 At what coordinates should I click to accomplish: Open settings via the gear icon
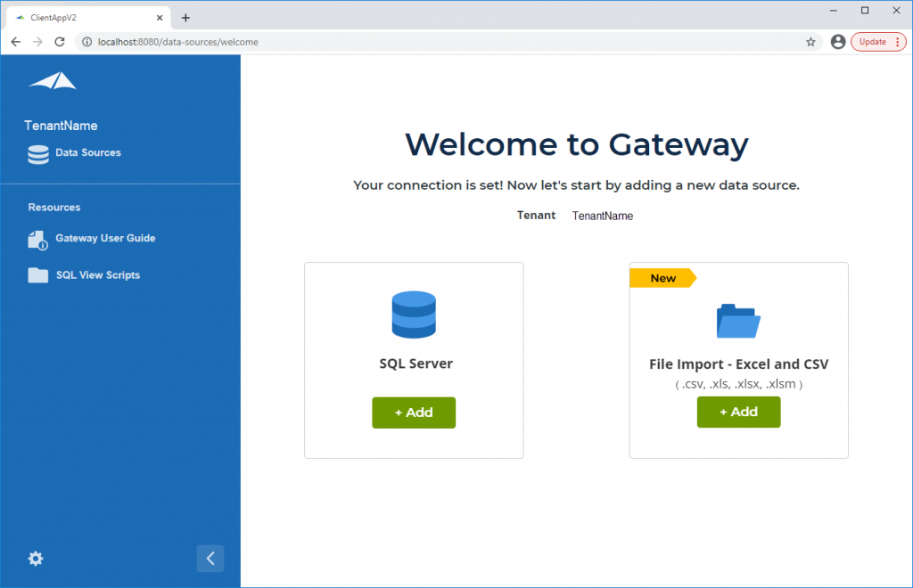(36, 559)
